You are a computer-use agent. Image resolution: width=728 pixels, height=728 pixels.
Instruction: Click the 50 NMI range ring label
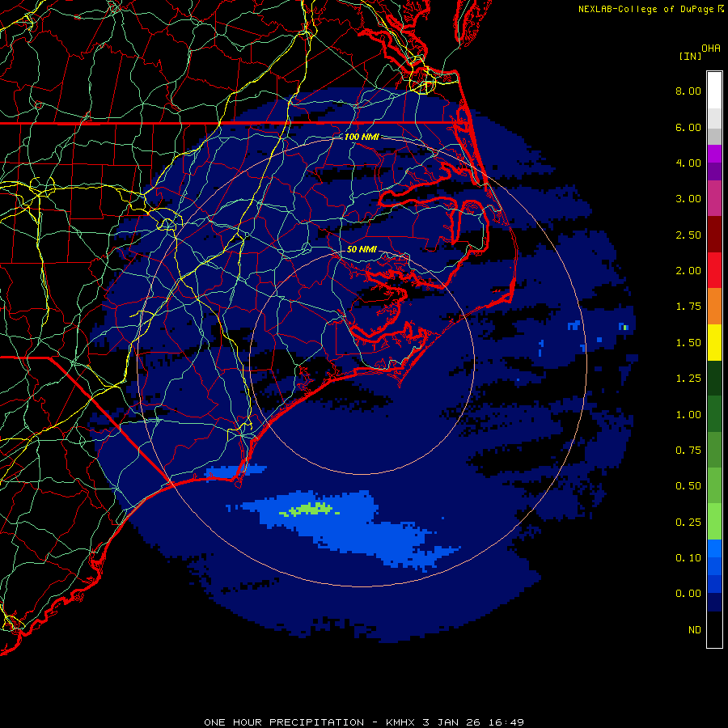362,249
